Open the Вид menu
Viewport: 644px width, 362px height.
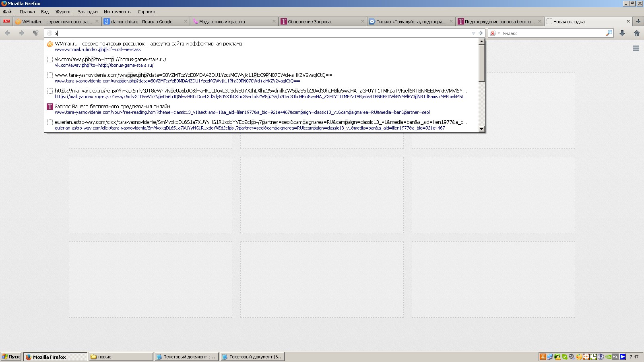click(45, 12)
